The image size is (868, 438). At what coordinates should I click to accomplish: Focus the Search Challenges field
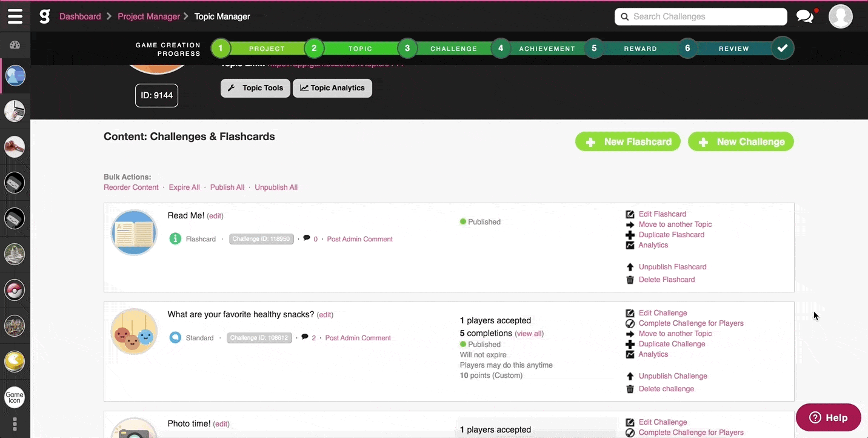[701, 16]
